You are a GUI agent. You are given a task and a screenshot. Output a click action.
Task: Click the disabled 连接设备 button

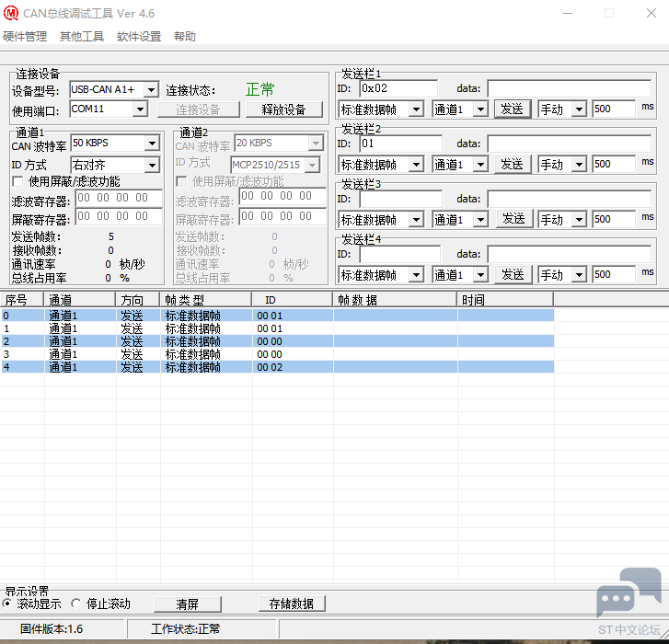pos(198,110)
